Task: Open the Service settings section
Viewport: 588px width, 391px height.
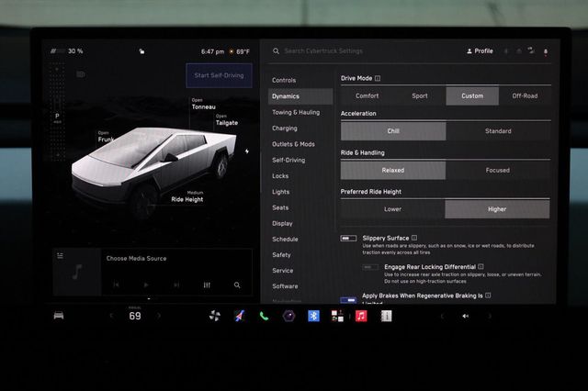Action: point(300,271)
